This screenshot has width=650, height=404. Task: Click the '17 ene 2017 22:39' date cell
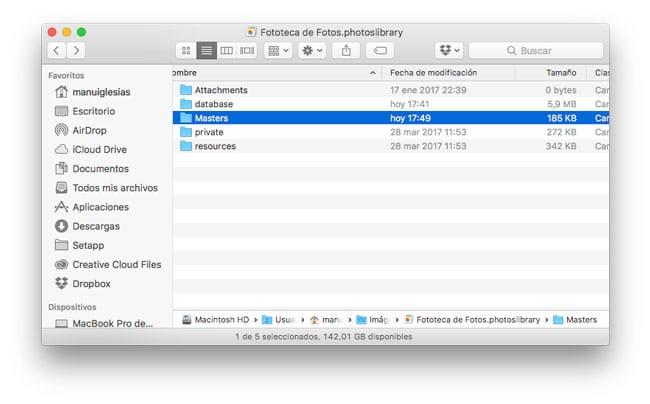[428, 90]
